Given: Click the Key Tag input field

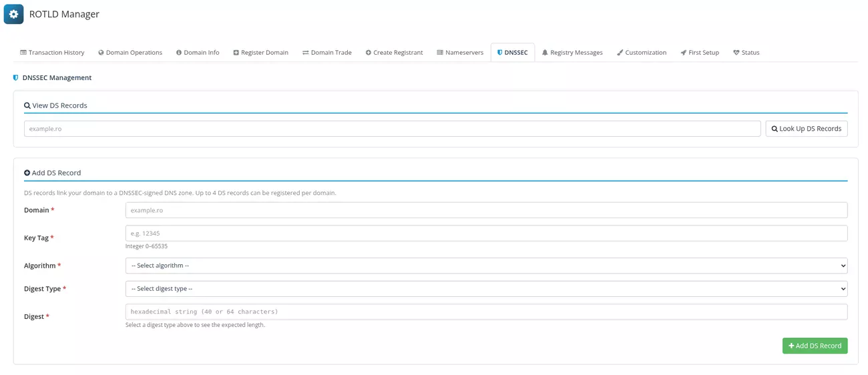Looking at the screenshot, I should 486,234.
